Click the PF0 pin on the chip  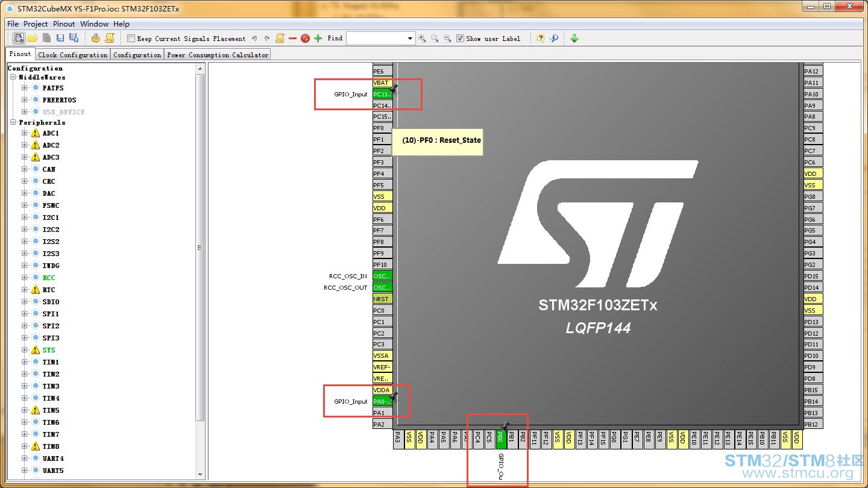pos(383,128)
